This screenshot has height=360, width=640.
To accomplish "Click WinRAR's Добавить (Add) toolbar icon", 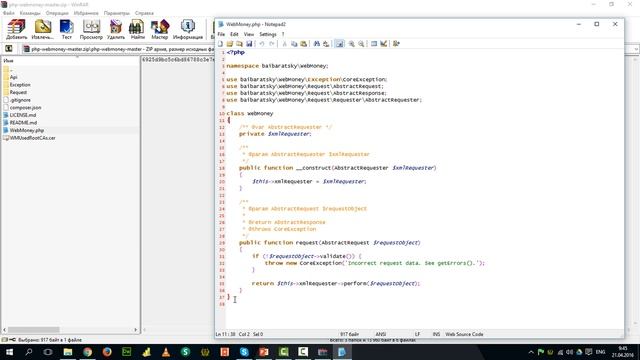I will coord(16,29).
